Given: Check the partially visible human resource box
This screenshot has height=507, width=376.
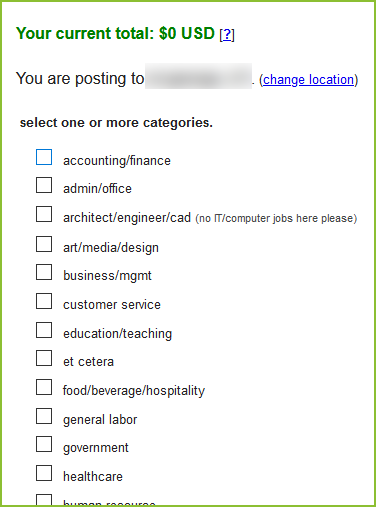Looking at the screenshot, I should (x=44, y=500).
